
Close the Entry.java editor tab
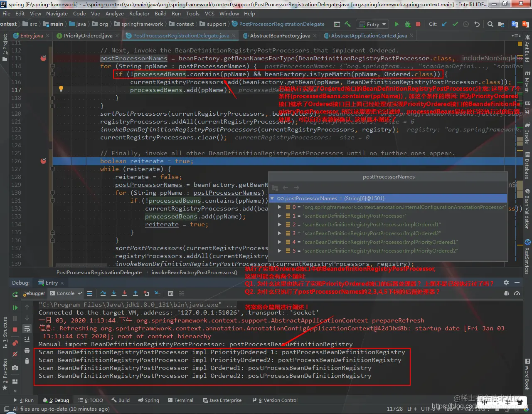click(x=47, y=36)
